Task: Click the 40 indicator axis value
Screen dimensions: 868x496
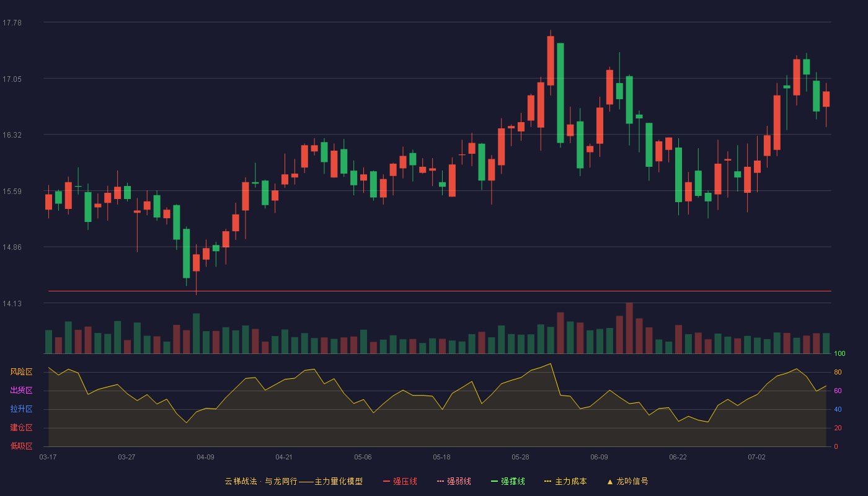Action: pos(838,409)
